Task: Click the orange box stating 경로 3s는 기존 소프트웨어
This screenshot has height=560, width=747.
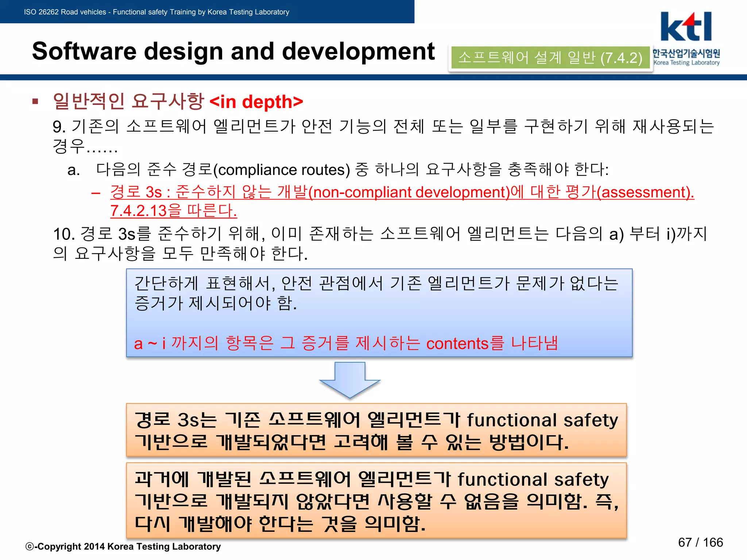Action: point(376,430)
